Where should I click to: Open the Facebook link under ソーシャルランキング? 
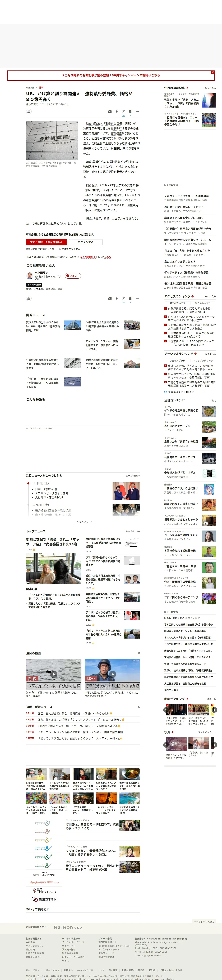(x=173, y=391)
